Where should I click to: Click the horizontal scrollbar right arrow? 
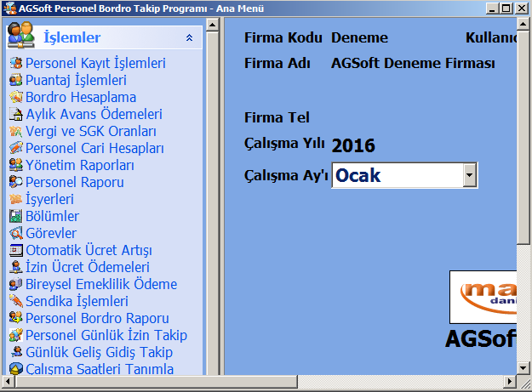510,382
